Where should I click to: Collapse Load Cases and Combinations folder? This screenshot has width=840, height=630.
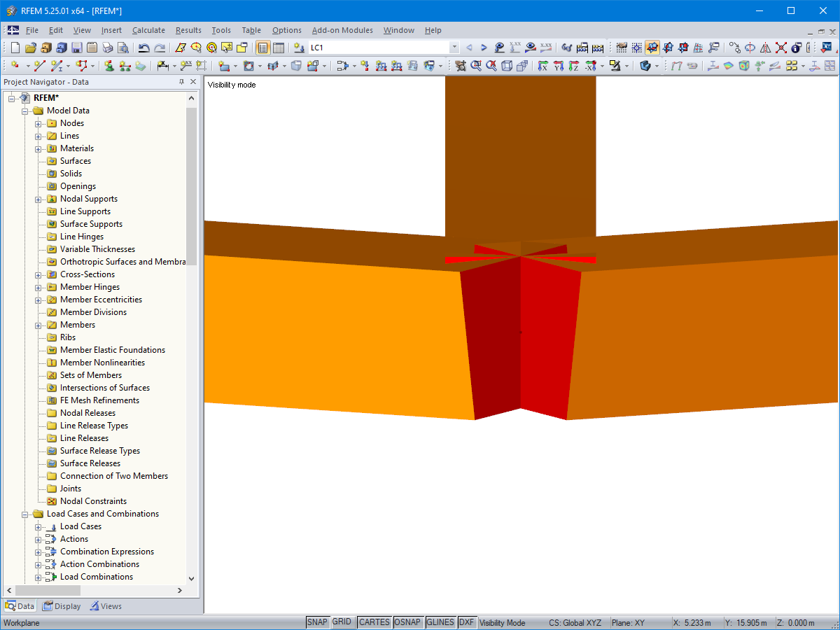pyautogui.click(x=25, y=514)
